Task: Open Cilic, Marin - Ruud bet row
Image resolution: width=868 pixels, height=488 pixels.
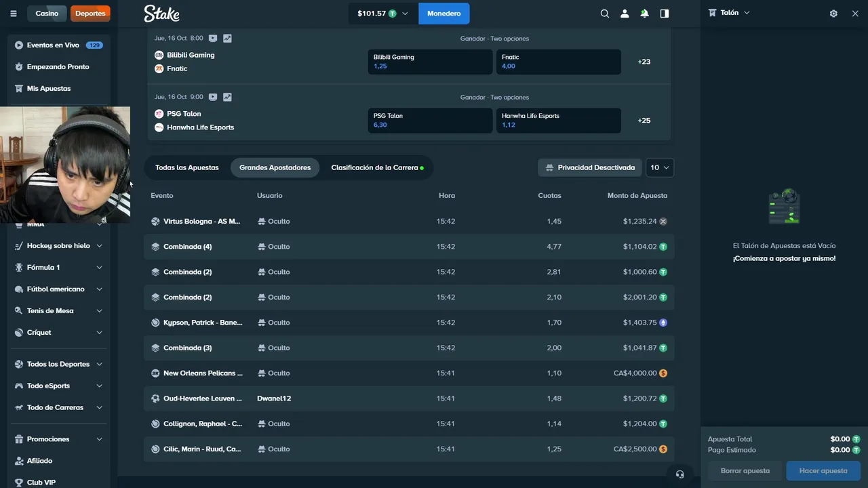Action: point(409,449)
